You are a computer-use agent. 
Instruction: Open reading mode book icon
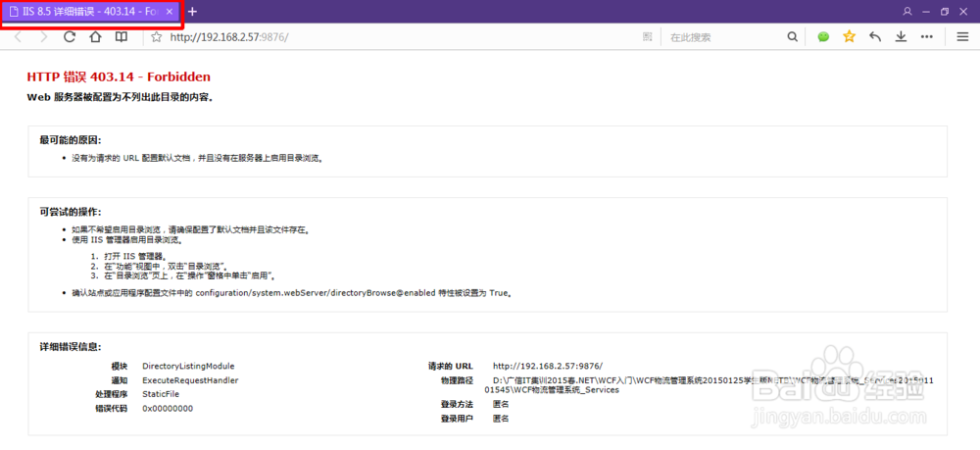(x=121, y=37)
